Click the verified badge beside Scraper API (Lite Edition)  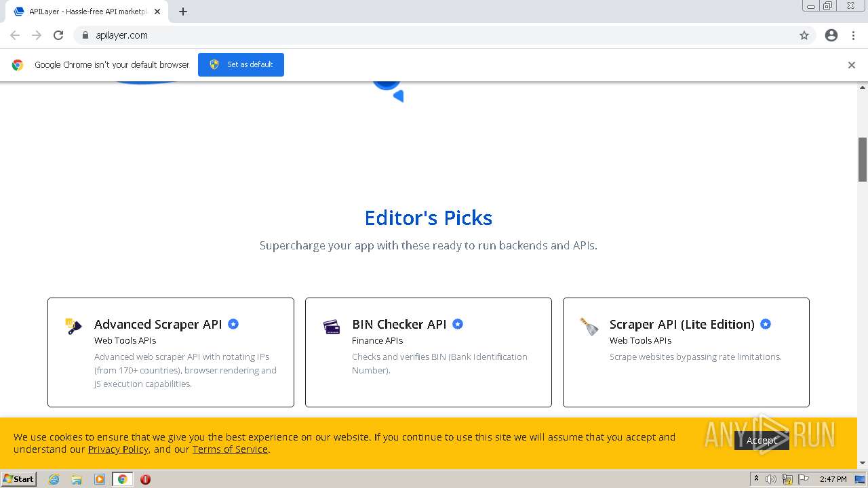[766, 324]
